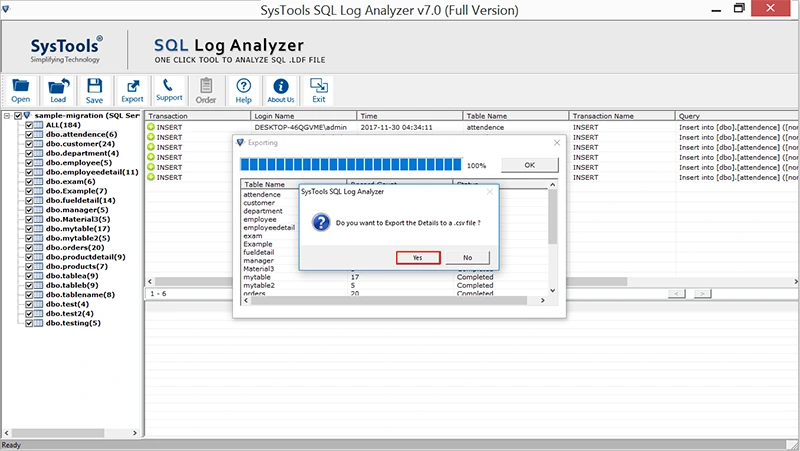Select dbo.test2(4) tree entry

[x=69, y=314]
